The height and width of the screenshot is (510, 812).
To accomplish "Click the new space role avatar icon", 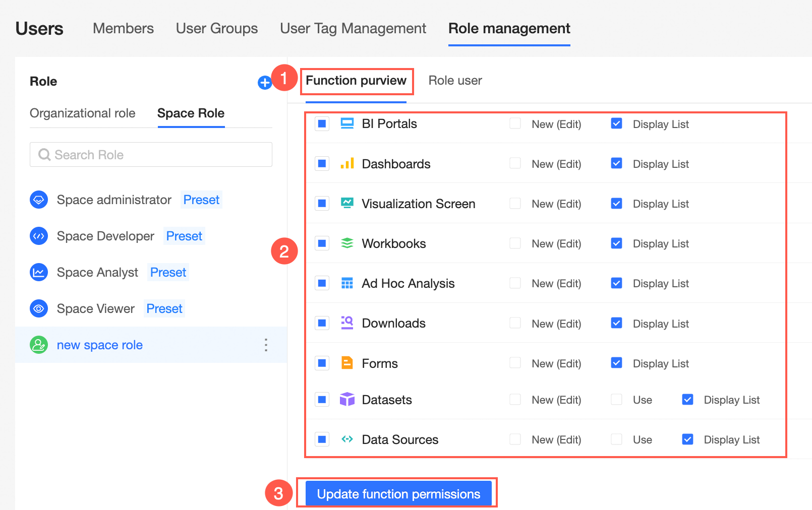I will coord(39,345).
